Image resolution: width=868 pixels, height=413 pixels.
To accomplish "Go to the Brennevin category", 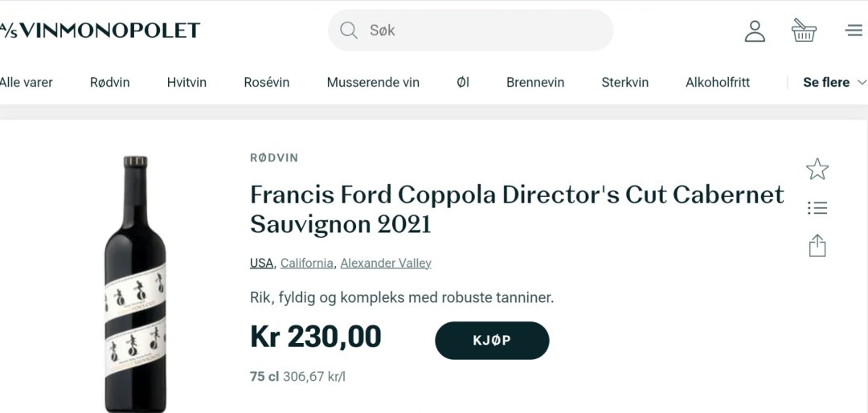I will (535, 82).
